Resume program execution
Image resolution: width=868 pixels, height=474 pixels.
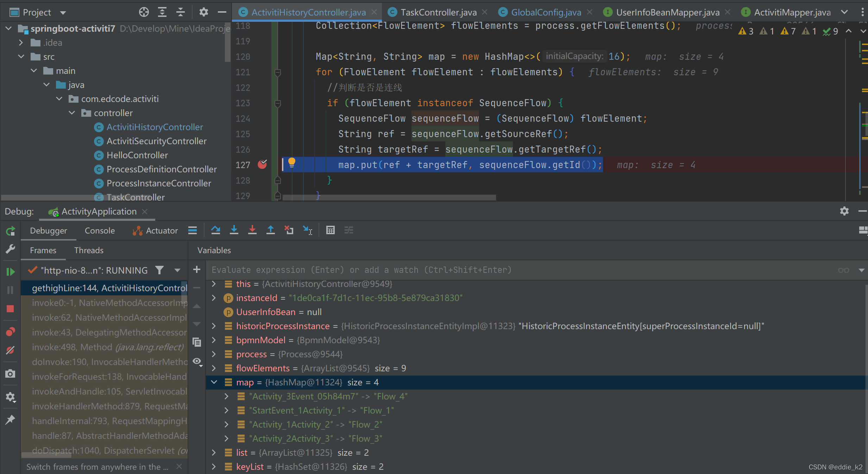click(10, 271)
